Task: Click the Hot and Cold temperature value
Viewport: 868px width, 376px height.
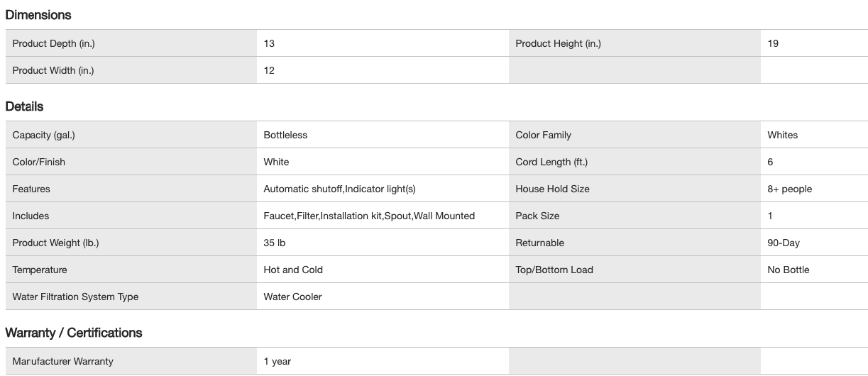Action: tap(293, 270)
